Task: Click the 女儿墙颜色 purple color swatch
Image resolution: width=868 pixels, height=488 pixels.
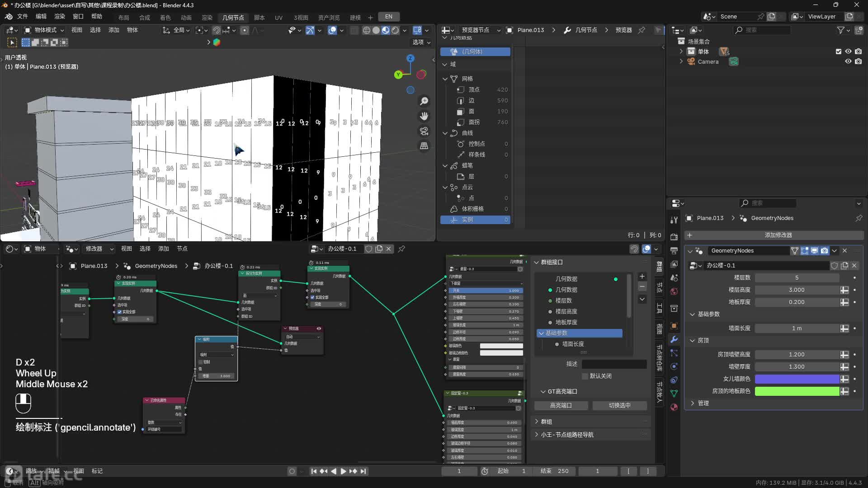Action: [797, 379]
